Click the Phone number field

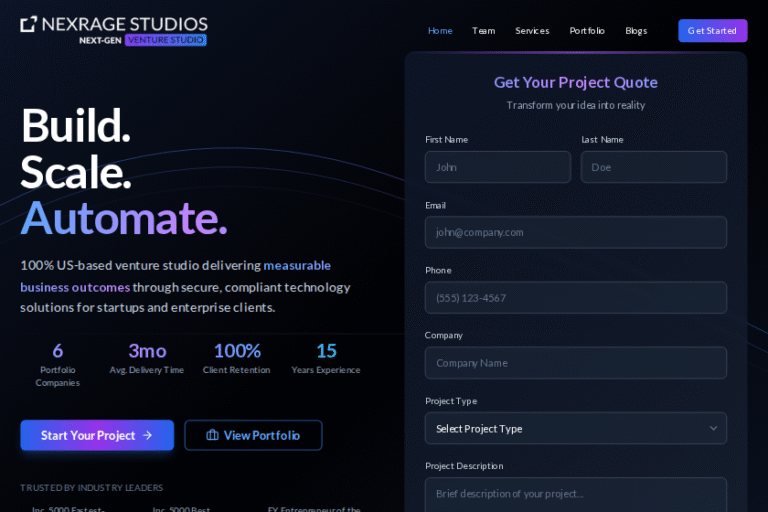[575, 298]
